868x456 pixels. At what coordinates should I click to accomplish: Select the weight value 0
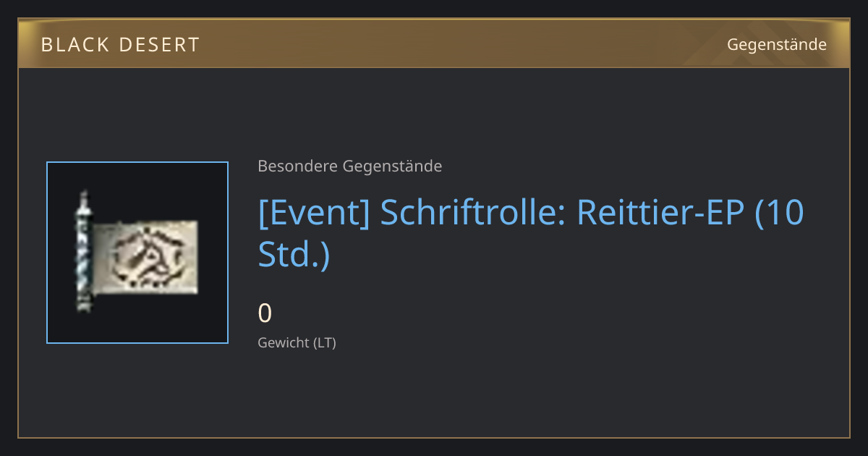point(265,313)
